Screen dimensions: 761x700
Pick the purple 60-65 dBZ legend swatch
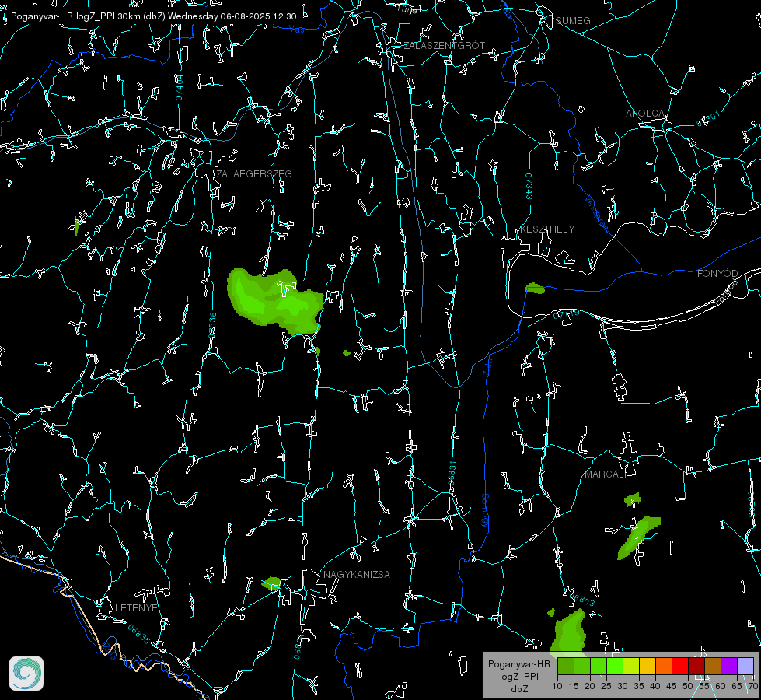click(x=729, y=666)
